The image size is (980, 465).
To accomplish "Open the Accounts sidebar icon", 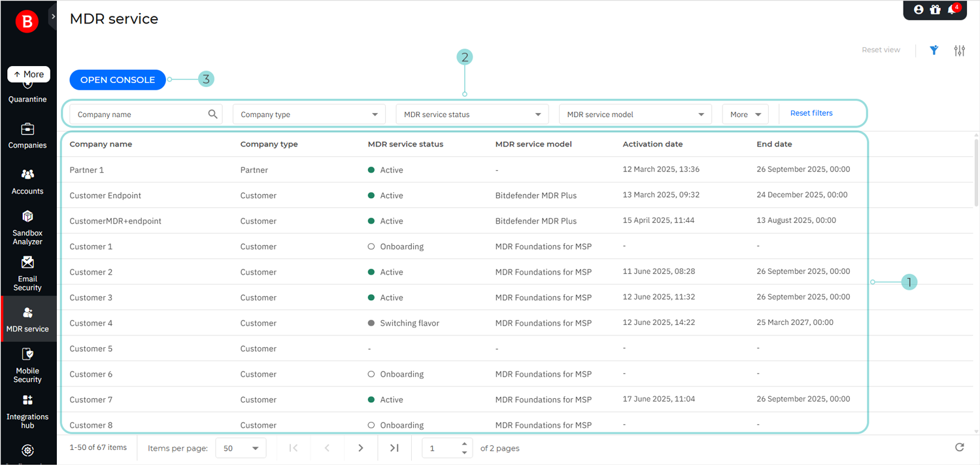I will coord(27,181).
